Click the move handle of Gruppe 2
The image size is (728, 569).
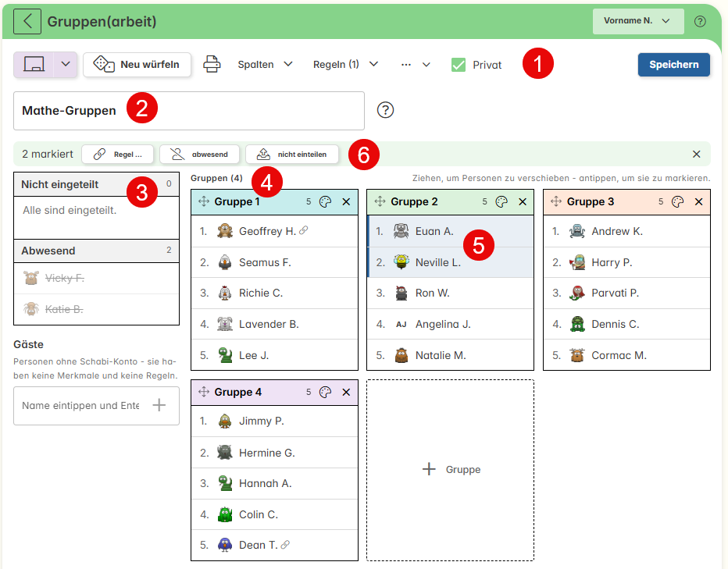pos(380,201)
